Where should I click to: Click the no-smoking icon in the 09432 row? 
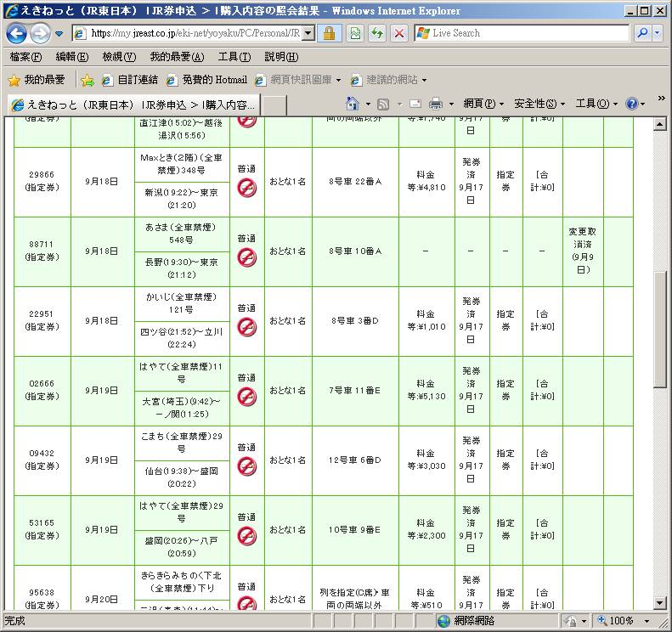(247, 466)
